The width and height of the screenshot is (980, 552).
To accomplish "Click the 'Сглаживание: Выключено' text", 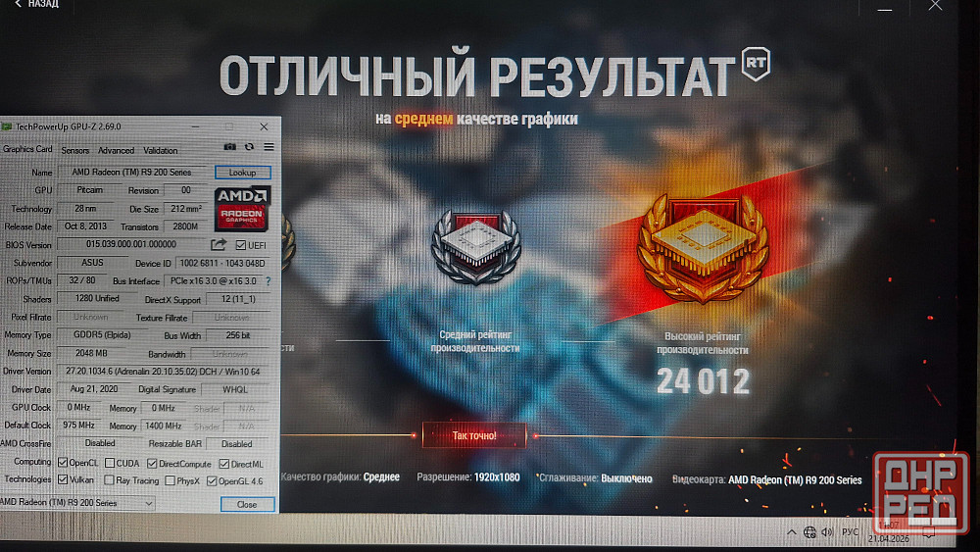I will 596,478.
